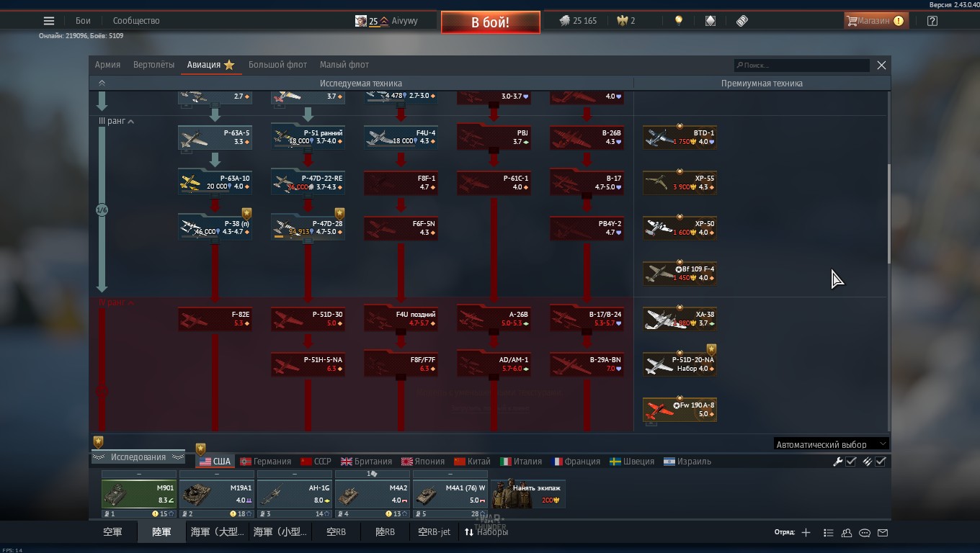Select the M19A1 crew slot
The height and width of the screenshot is (553, 980).
coord(217,495)
